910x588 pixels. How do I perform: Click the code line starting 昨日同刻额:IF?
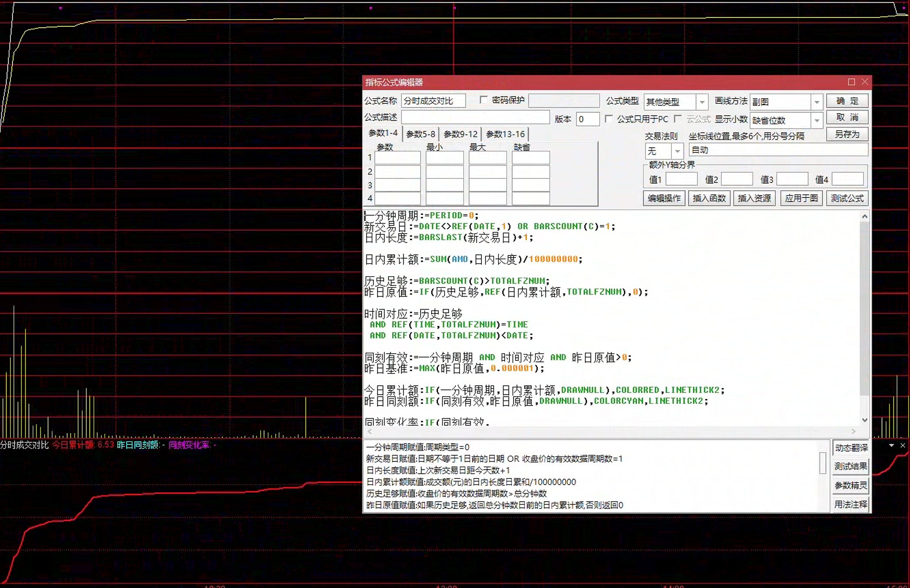click(536, 401)
